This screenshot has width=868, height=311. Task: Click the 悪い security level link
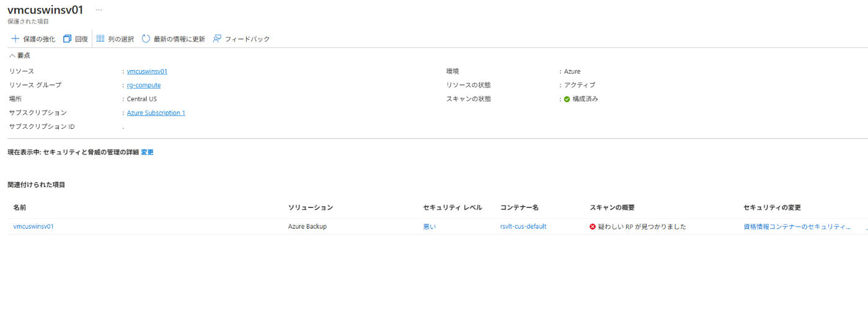429,227
